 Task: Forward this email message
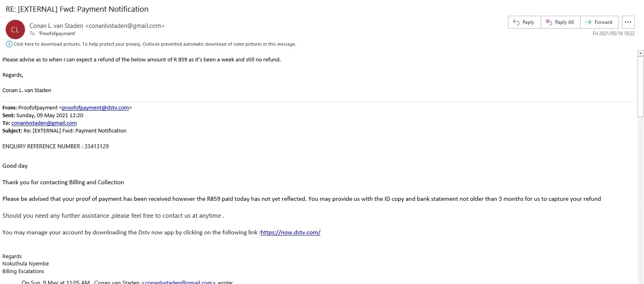[x=599, y=22]
